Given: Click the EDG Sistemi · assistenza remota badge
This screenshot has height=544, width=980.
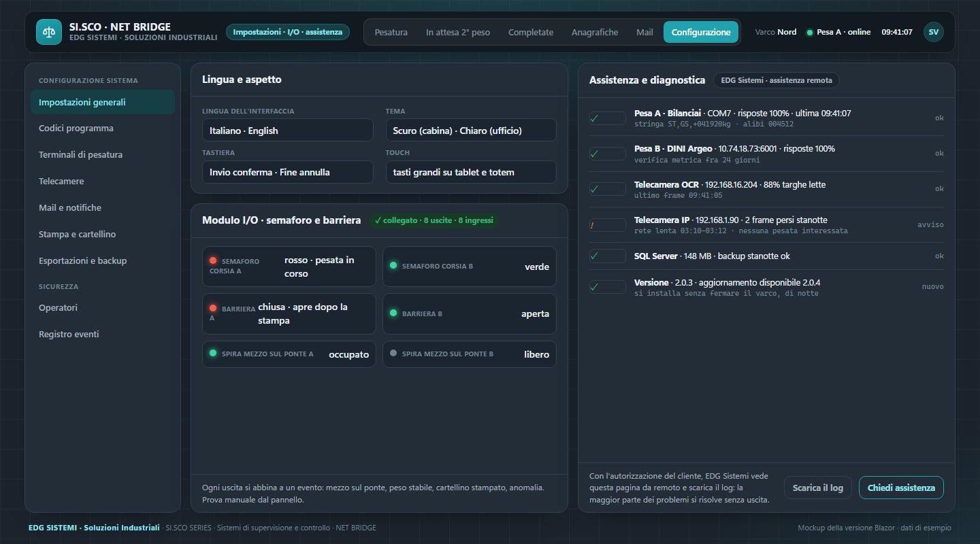Looking at the screenshot, I should tap(777, 80).
